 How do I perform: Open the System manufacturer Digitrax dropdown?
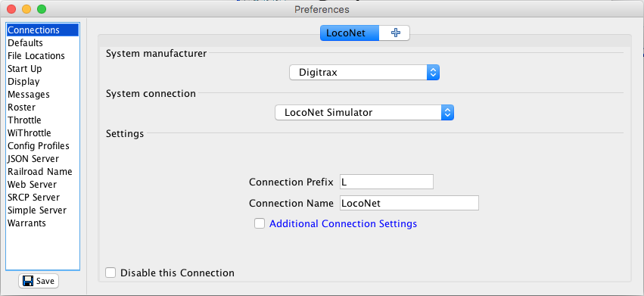pyautogui.click(x=364, y=73)
